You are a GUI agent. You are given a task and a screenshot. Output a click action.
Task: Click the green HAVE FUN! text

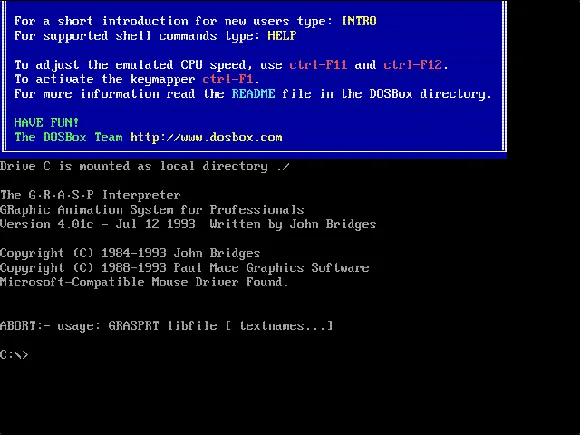click(47, 122)
